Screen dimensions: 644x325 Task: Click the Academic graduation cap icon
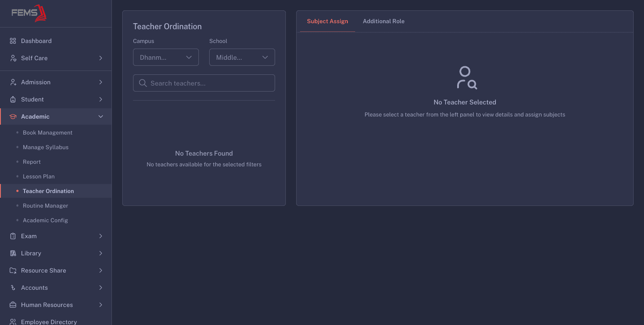13,117
